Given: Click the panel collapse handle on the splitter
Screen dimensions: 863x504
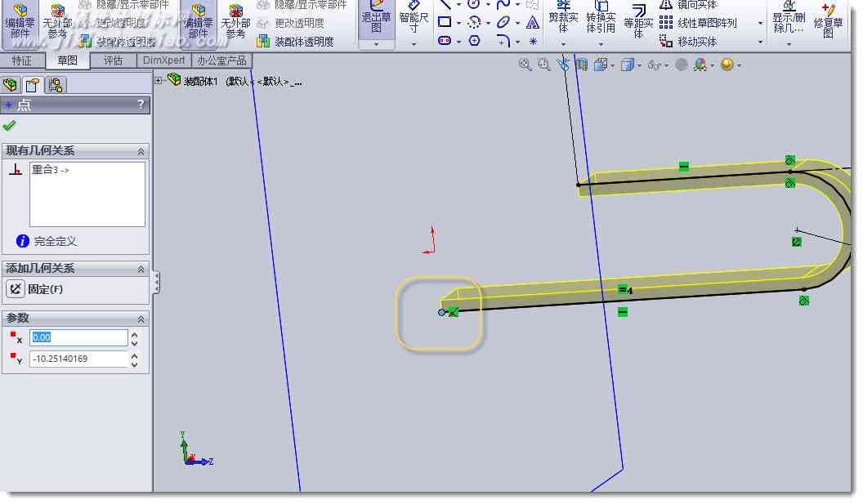Looking at the screenshot, I should click(x=157, y=283).
